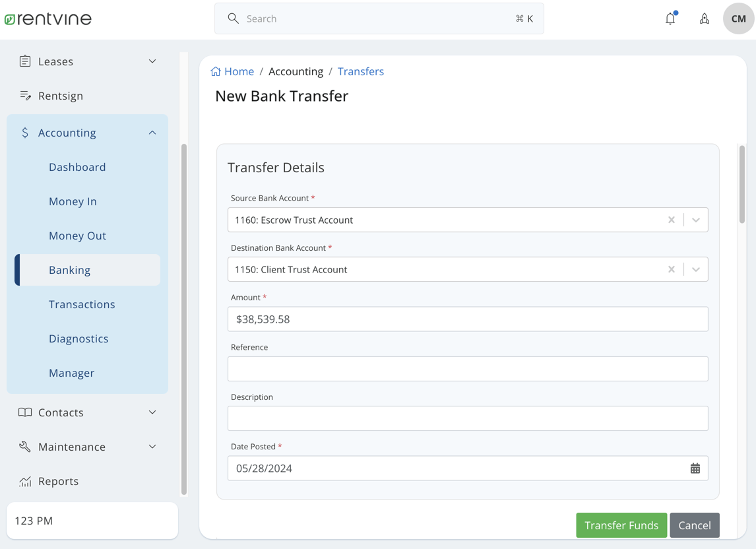This screenshot has height=549, width=756.
Task: Click the Rentvine logo in the top left
Action: click(47, 18)
